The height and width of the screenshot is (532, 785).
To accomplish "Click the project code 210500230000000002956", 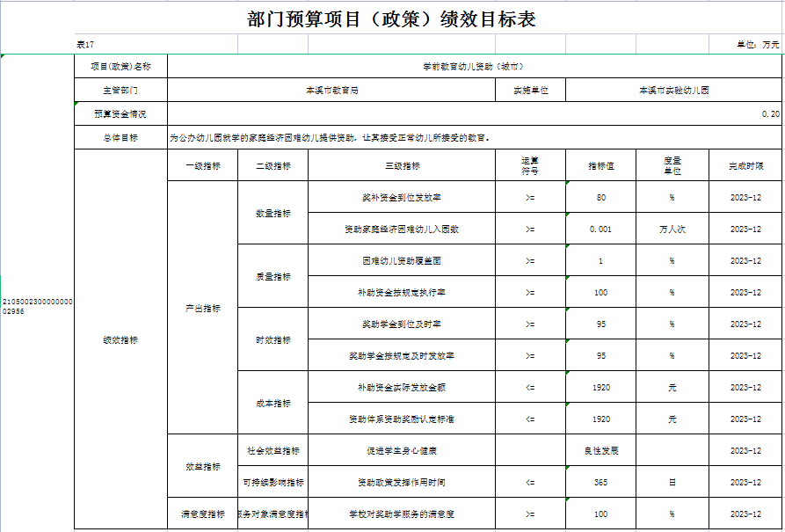I will click(x=37, y=306).
